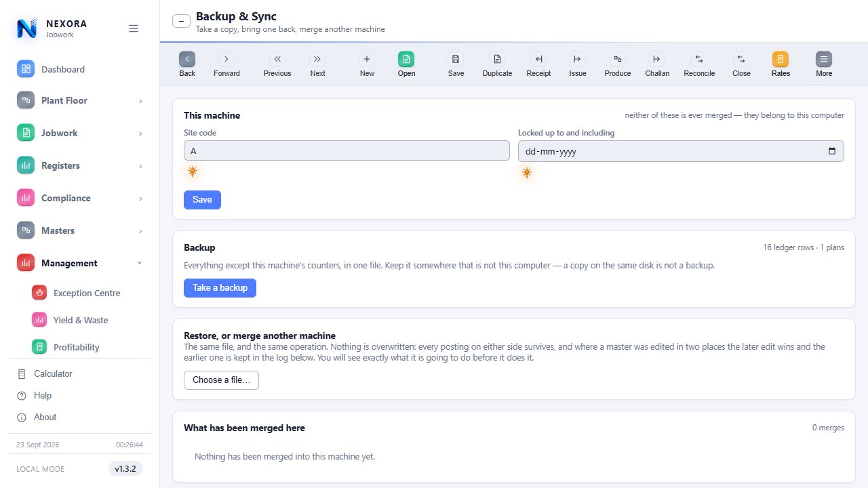Toggle the sidebar hamburger menu
The width and height of the screenshot is (868, 488).
click(134, 28)
